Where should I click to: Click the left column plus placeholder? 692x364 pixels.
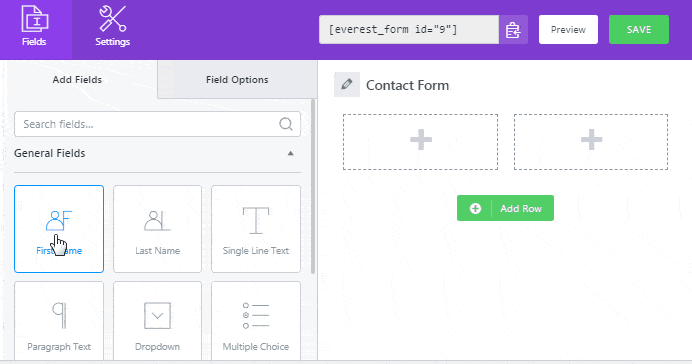[421, 142]
